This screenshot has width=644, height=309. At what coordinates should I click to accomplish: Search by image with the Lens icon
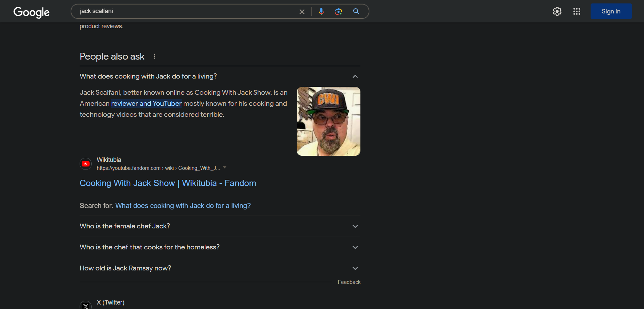click(x=338, y=12)
